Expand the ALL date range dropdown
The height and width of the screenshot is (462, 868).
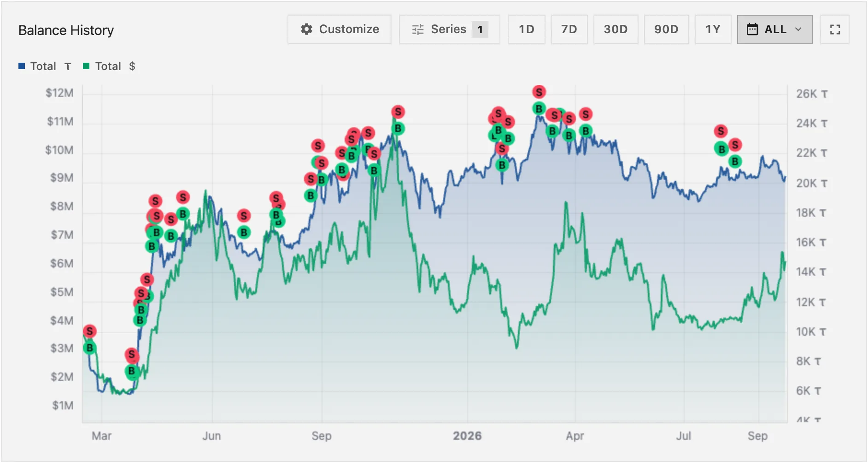(774, 30)
